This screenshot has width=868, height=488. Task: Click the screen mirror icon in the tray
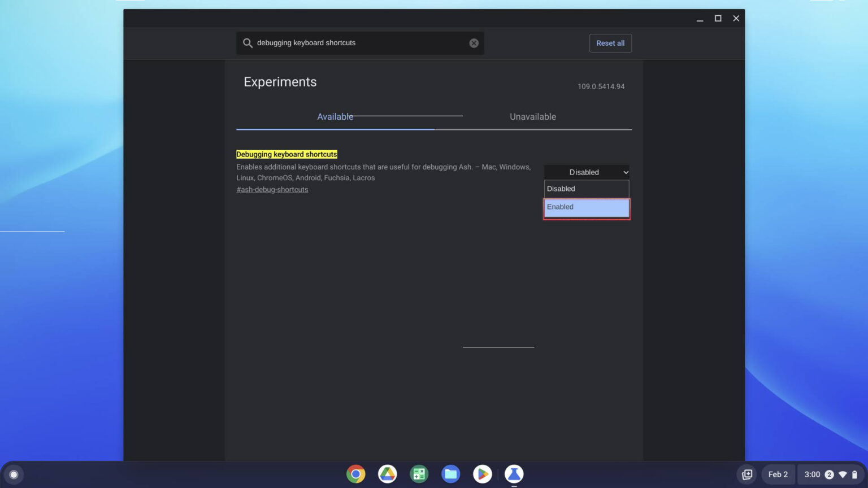[747, 474]
